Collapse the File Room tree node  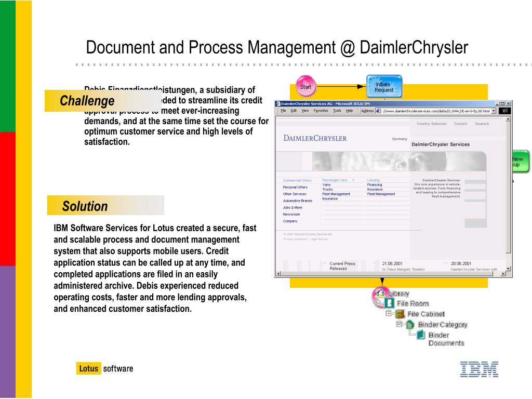378,303
